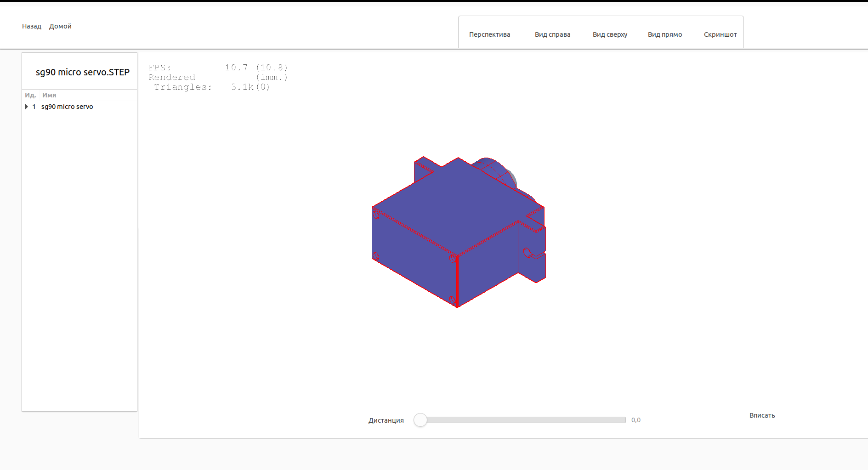868x470 pixels.
Task: Click the FPS statistics overlay
Action: [x=218, y=77]
